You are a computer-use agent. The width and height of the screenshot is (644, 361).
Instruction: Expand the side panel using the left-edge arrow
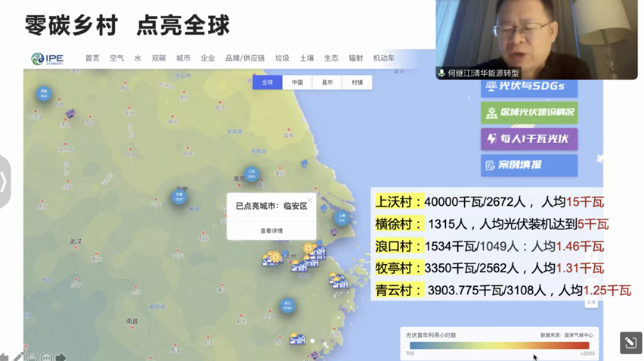pyautogui.click(x=4, y=182)
